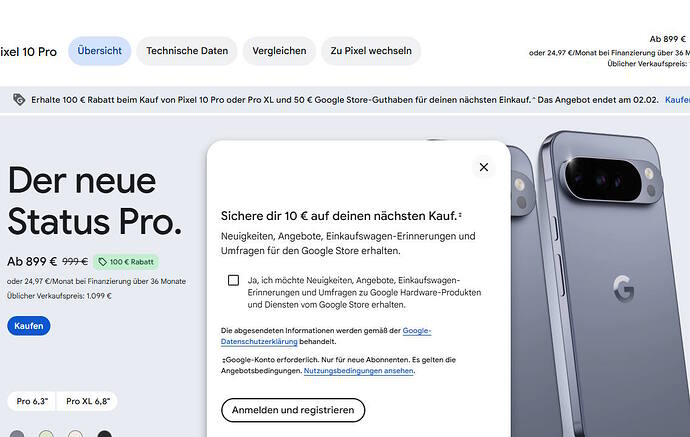Click the blue Kaufen button
Viewport: 690px width, 437px height.
[29, 326]
